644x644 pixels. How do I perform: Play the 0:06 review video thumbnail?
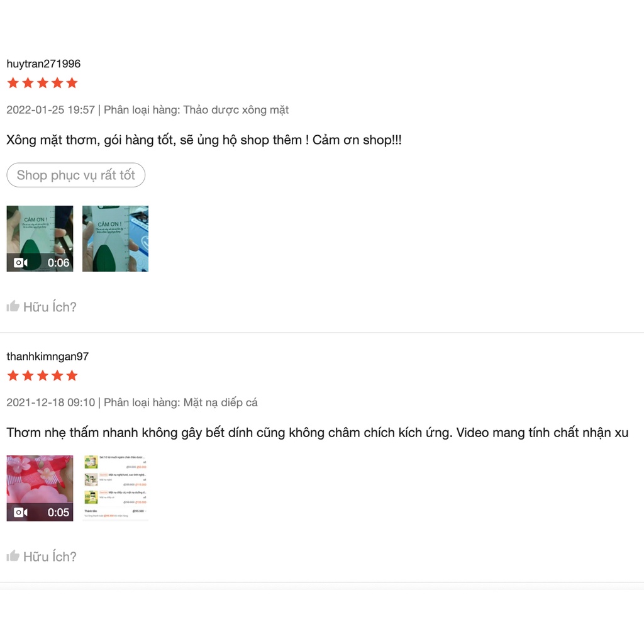[x=40, y=238]
